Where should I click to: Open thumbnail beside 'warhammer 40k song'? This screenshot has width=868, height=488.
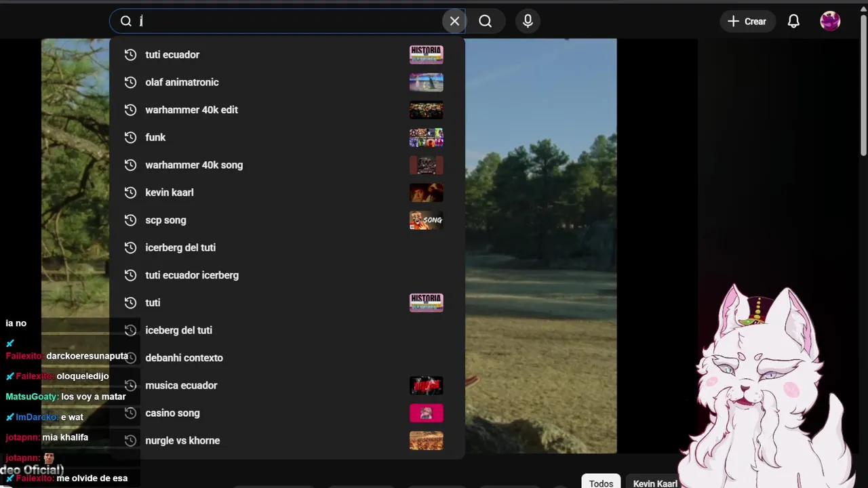427,165
